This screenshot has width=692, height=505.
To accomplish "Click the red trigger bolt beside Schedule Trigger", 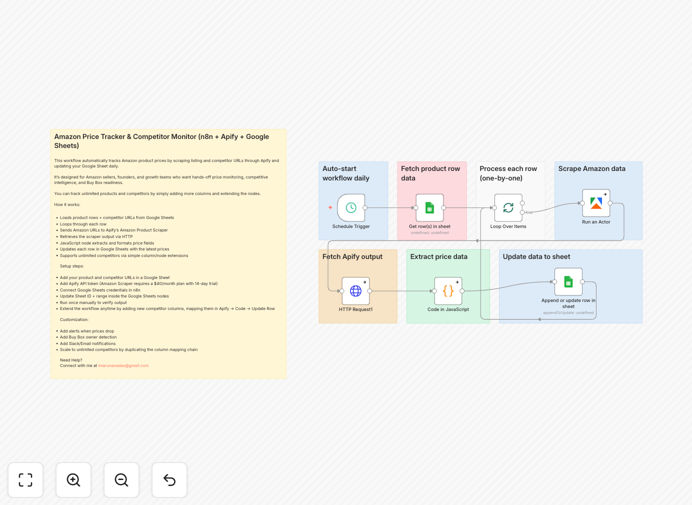I will [330, 207].
